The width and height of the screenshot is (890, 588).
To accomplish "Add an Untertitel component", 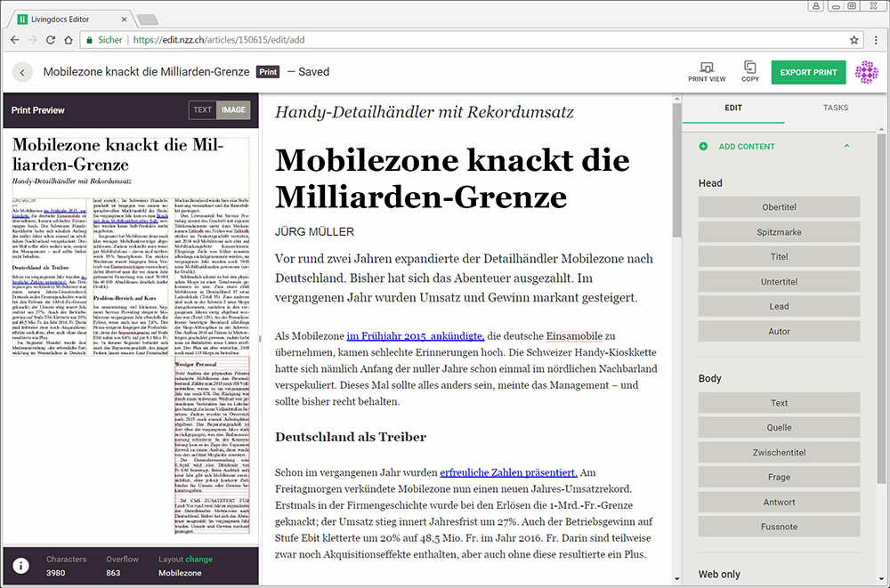I will (x=779, y=281).
